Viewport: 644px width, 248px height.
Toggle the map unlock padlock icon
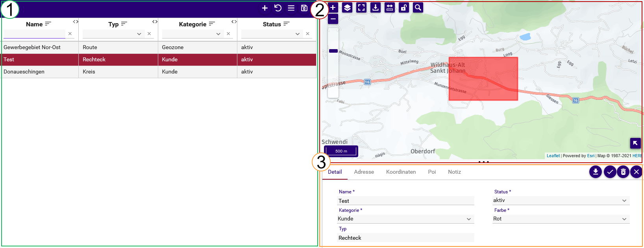pyautogui.click(x=404, y=7)
